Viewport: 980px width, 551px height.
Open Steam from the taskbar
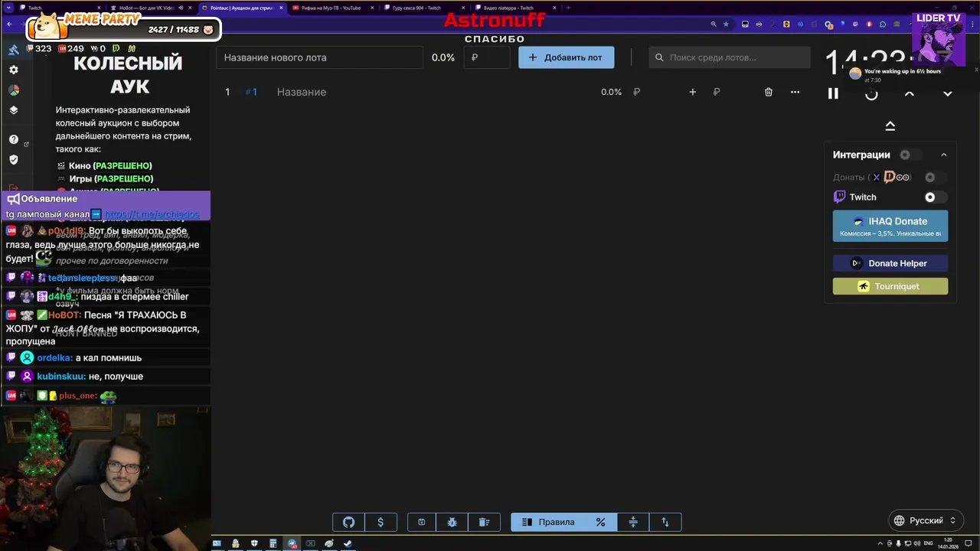pos(348,543)
